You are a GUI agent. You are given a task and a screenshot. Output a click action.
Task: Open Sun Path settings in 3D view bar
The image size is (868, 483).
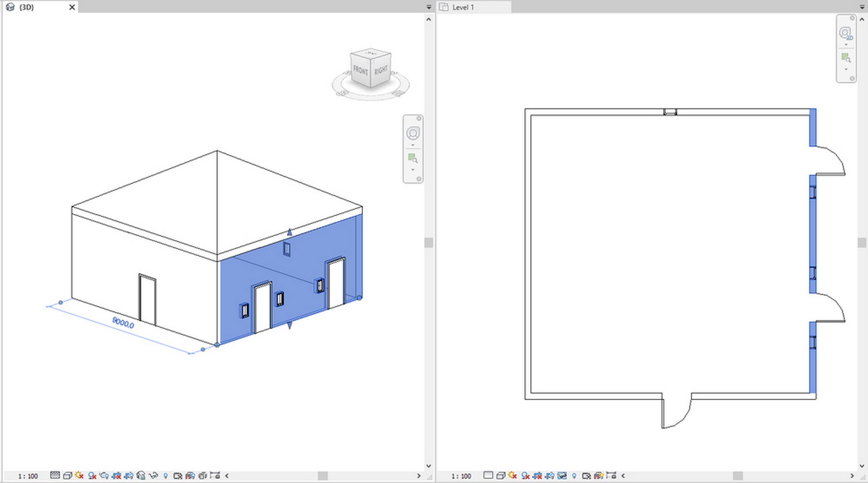[79, 475]
